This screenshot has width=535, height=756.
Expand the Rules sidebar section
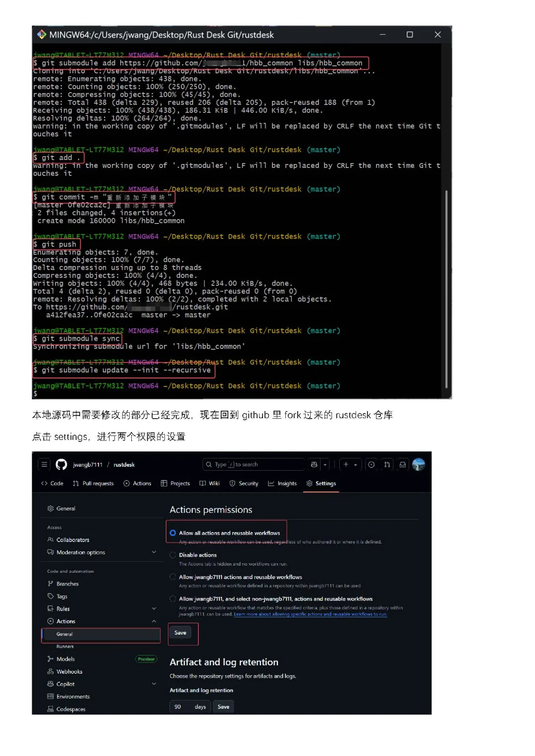click(154, 608)
